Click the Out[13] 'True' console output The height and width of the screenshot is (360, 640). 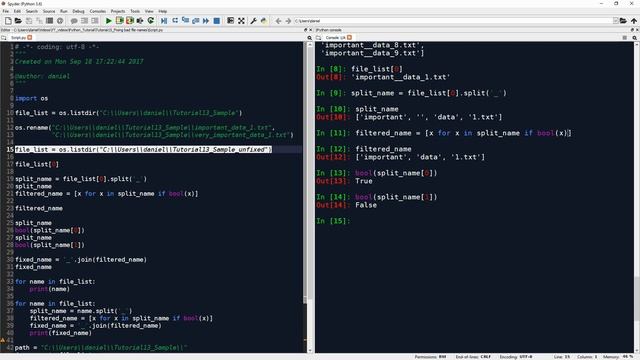pyautogui.click(x=364, y=181)
